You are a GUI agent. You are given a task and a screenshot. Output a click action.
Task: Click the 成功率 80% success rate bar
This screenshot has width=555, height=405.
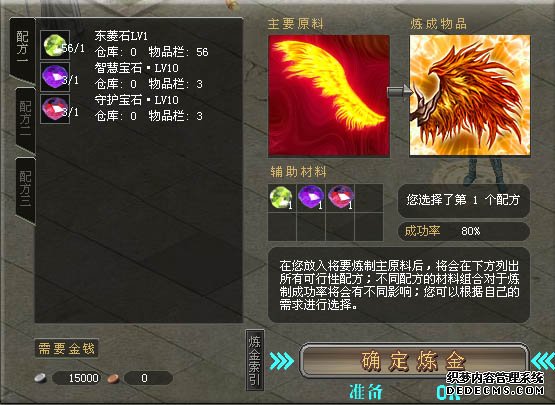pyautogui.click(x=464, y=231)
